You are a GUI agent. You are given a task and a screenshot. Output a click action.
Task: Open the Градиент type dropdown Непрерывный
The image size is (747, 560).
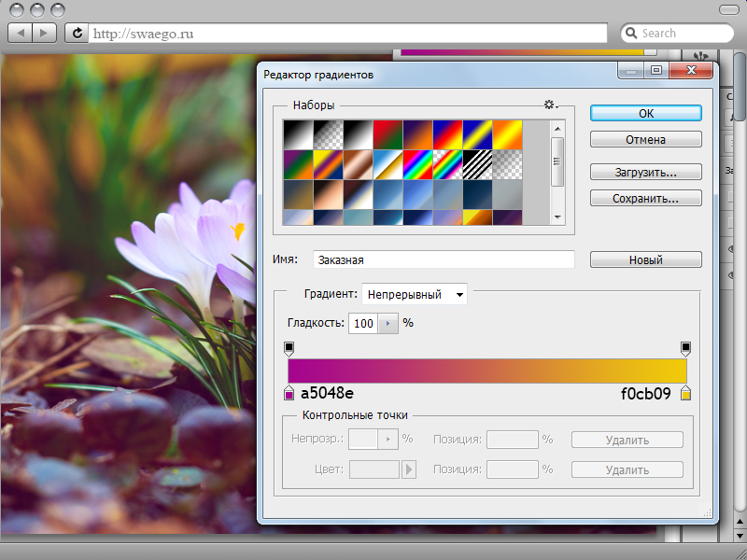(x=415, y=294)
